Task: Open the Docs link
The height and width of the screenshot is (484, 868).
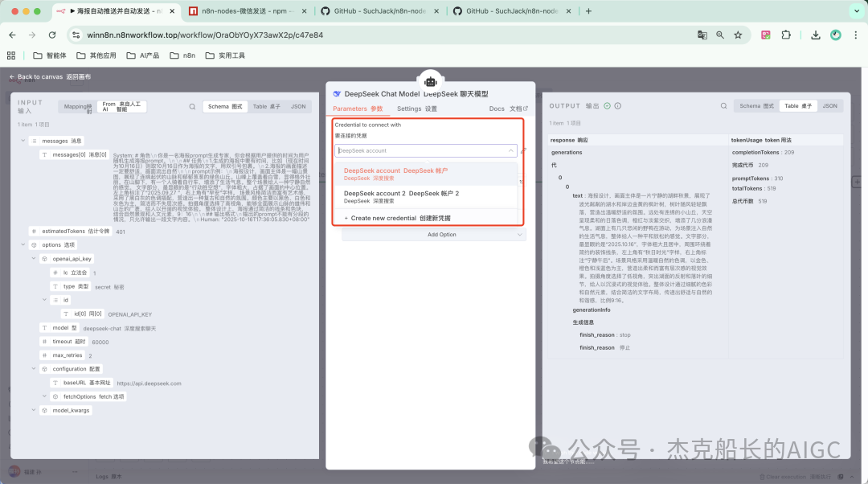Action: point(508,109)
